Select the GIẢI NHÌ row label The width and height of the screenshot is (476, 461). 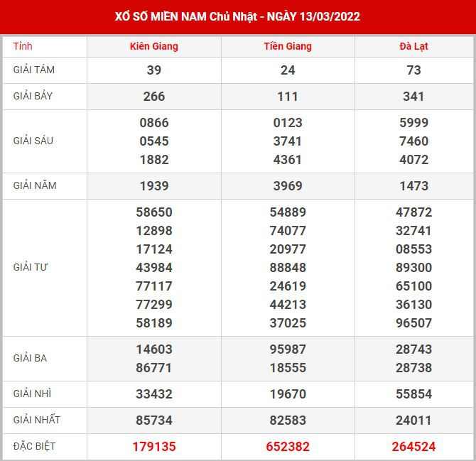click(33, 394)
